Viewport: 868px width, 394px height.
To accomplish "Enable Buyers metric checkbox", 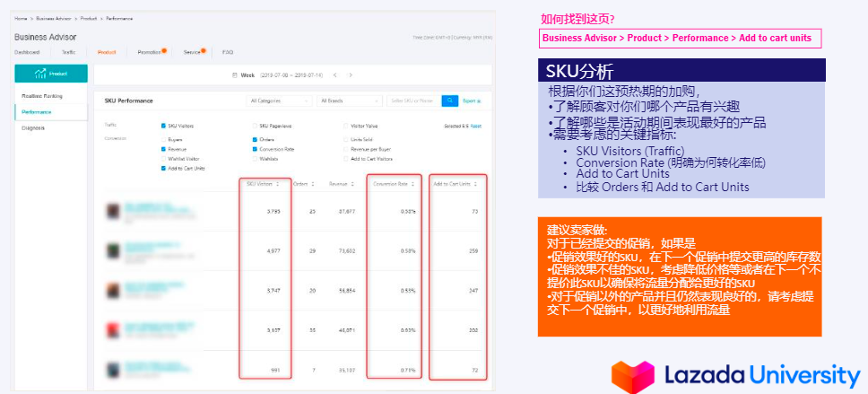I will tap(163, 140).
